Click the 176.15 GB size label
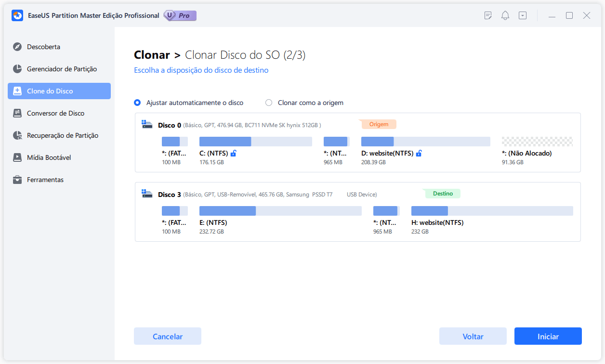This screenshot has height=364, width=605. click(x=211, y=162)
